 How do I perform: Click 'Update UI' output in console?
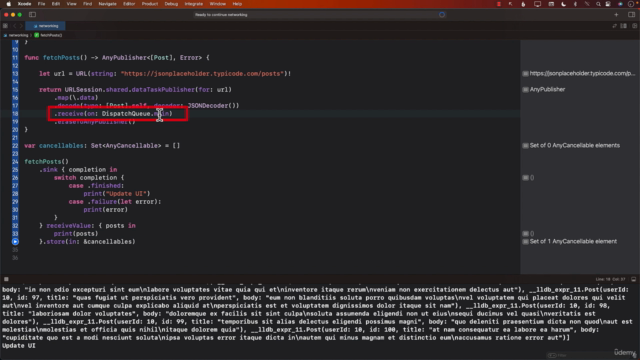coord(19,346)
